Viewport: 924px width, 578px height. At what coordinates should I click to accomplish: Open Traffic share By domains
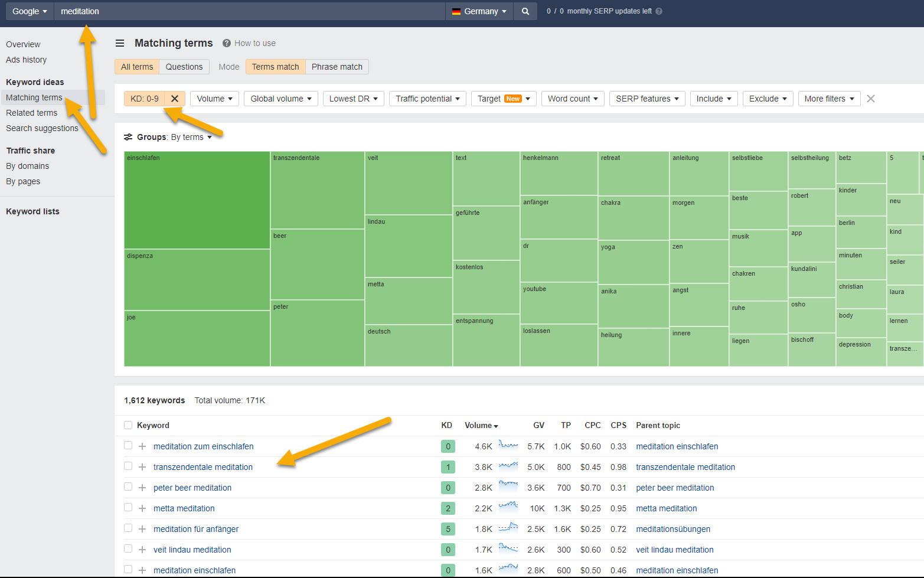[x=27, y=166]
